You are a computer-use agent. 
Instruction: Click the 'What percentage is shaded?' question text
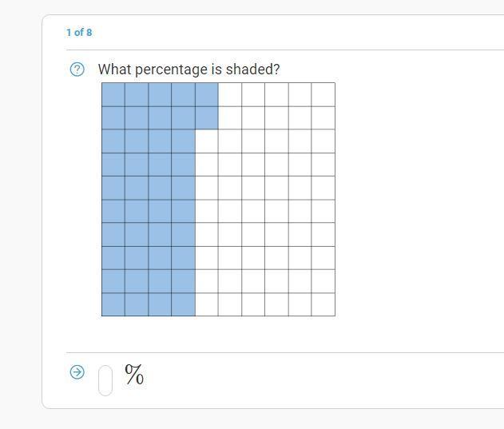click(189, 70)
